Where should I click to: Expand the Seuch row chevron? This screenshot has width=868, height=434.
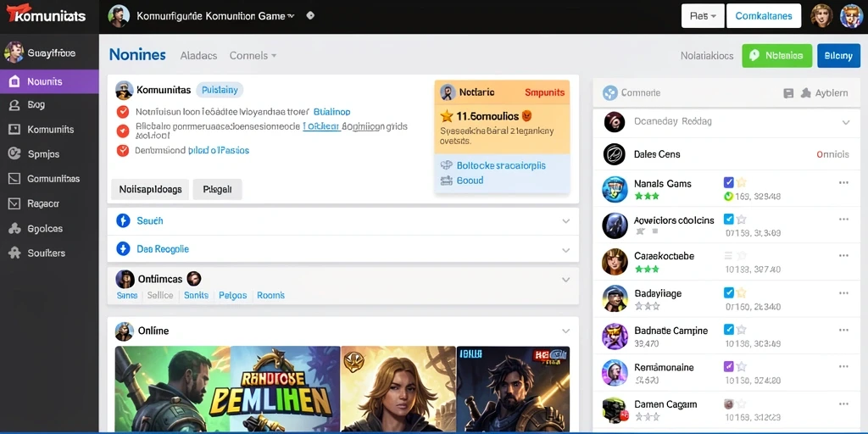point(565,221)
